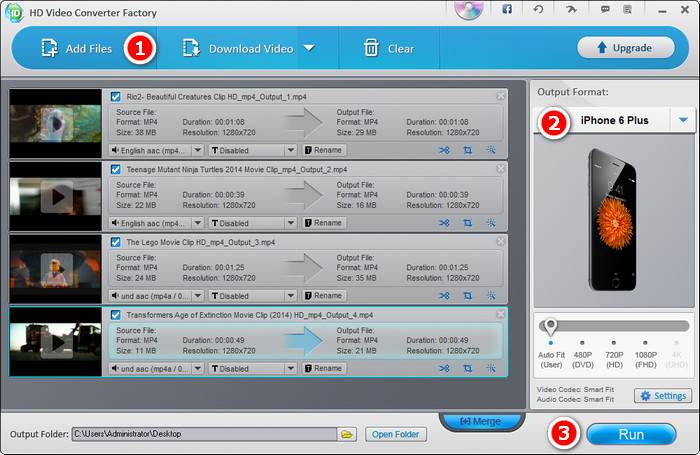Click the Output Folder path field
The width and height of the screenshot is (700, 455).
coord(204,434)
